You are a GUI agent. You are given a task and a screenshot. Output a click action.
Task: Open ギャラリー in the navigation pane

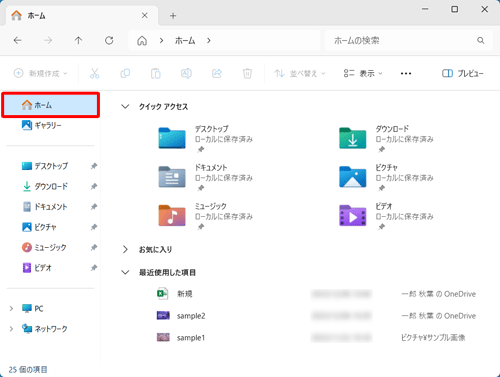coord(42,125)
